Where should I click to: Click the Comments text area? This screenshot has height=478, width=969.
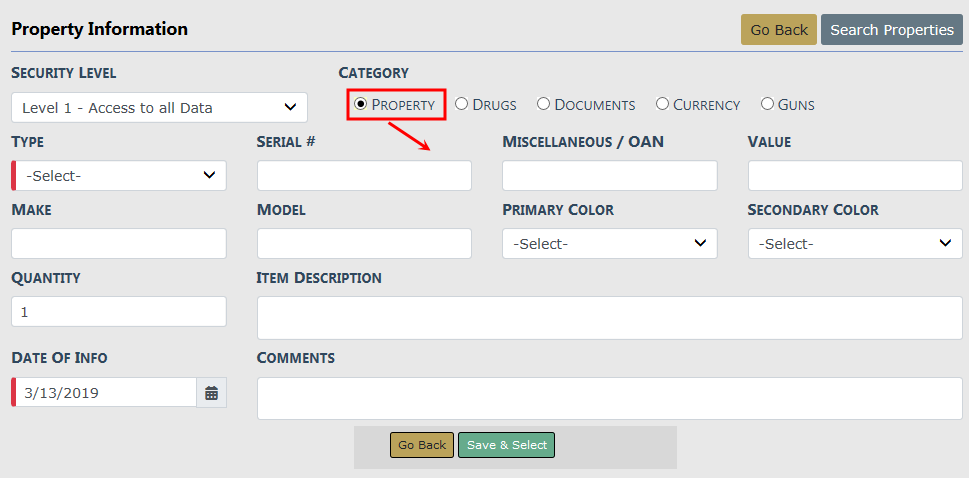pos(609,398)
